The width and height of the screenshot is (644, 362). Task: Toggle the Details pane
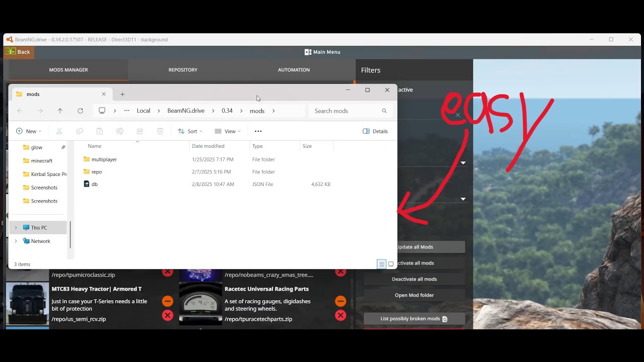(375, 131)
